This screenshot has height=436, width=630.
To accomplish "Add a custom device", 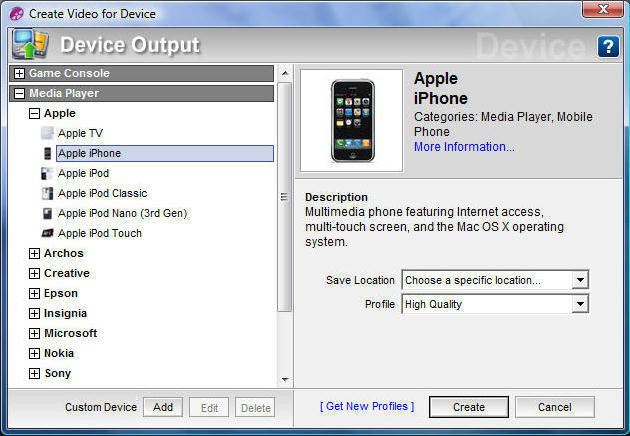I will click(x=163, y=407).
